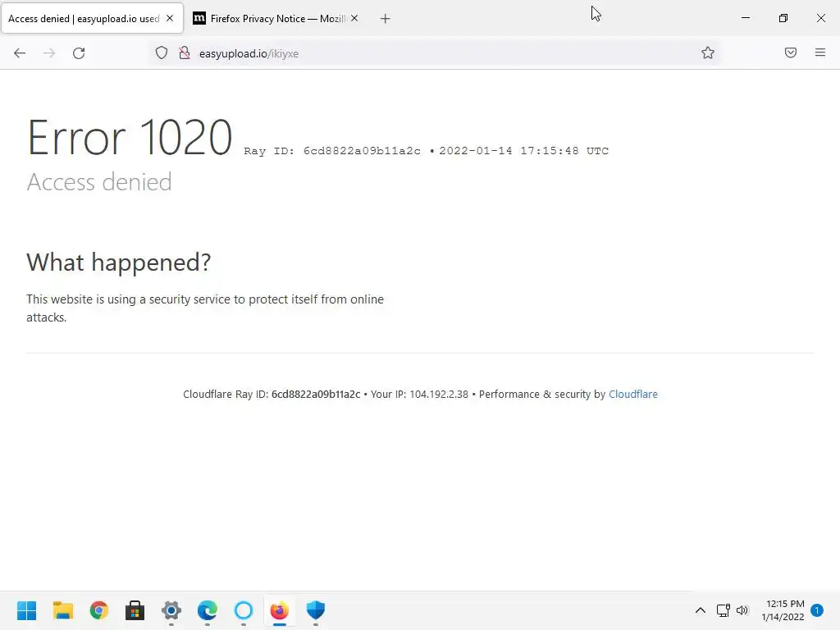
Task: Launch Google Chrome from the taskbar
Action: 99,610
